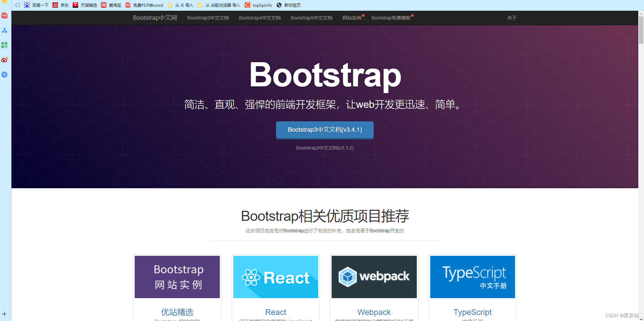Click the plus icon in the sidebar
This screenshot has width=644, height=321.
click(4, 314)
